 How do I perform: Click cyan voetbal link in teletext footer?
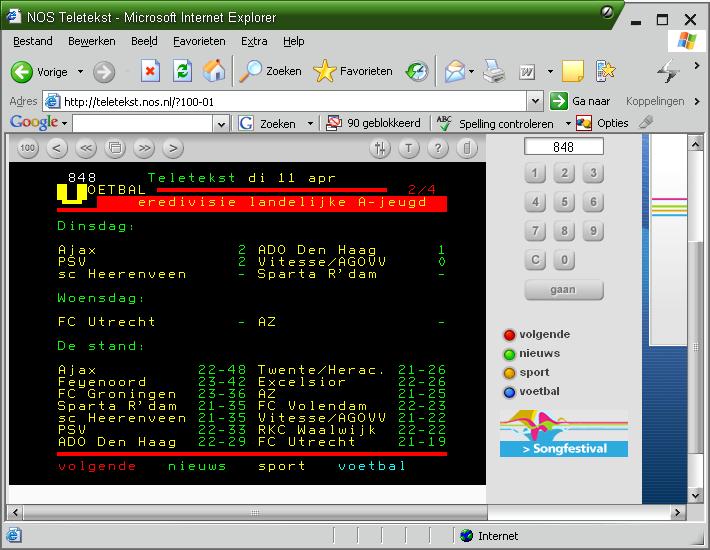[x=372, y=466]
